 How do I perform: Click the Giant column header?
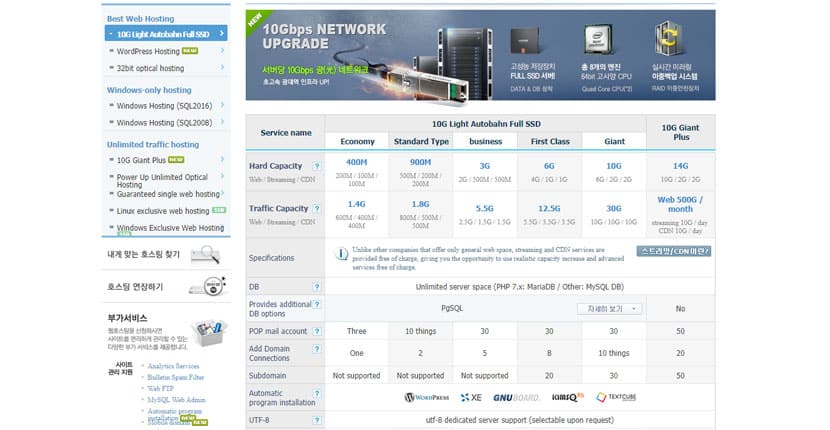(x=614, y=141)
